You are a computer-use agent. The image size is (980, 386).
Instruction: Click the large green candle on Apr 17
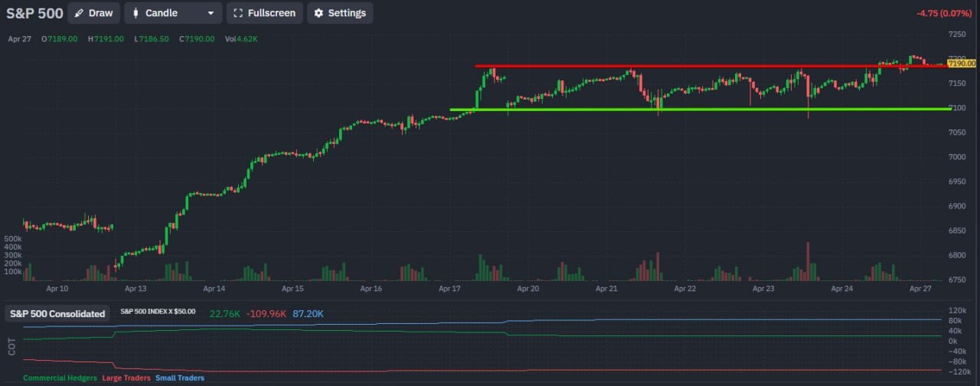pyautogui.click(x=478, y=98)
